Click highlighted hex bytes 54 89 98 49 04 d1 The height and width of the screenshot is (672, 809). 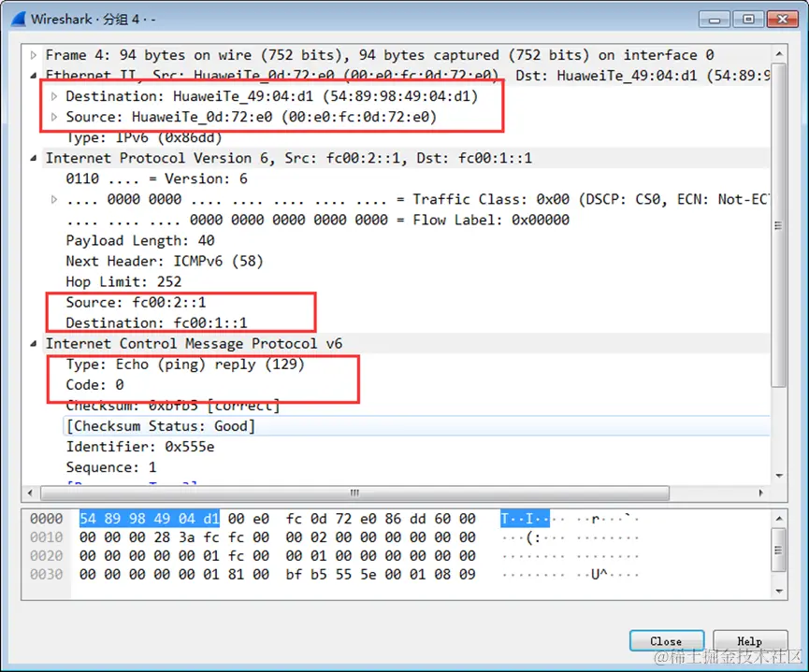[150, 519]
